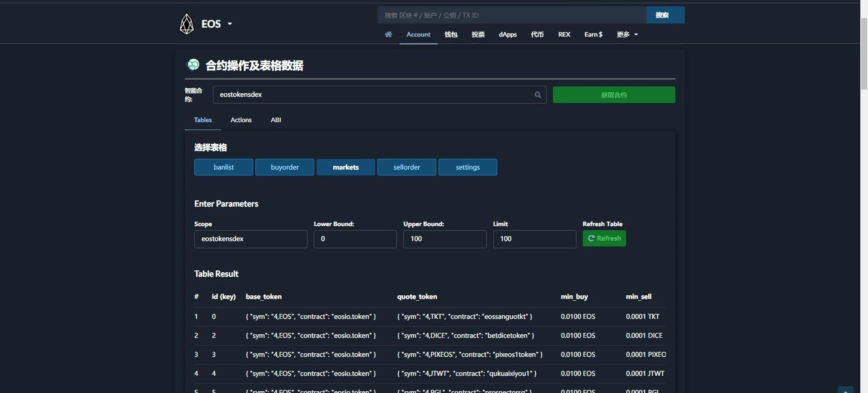Click the contract page header icon
Image resolution: width=868 pixels, height=393 pixels.
point(193,65)
